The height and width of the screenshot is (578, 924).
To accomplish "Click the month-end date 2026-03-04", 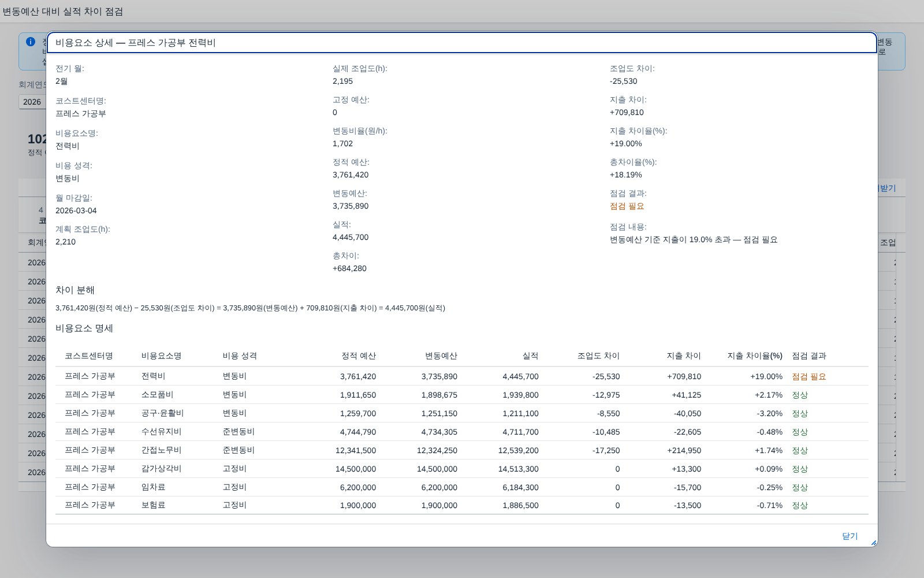I will coord(76,211).
